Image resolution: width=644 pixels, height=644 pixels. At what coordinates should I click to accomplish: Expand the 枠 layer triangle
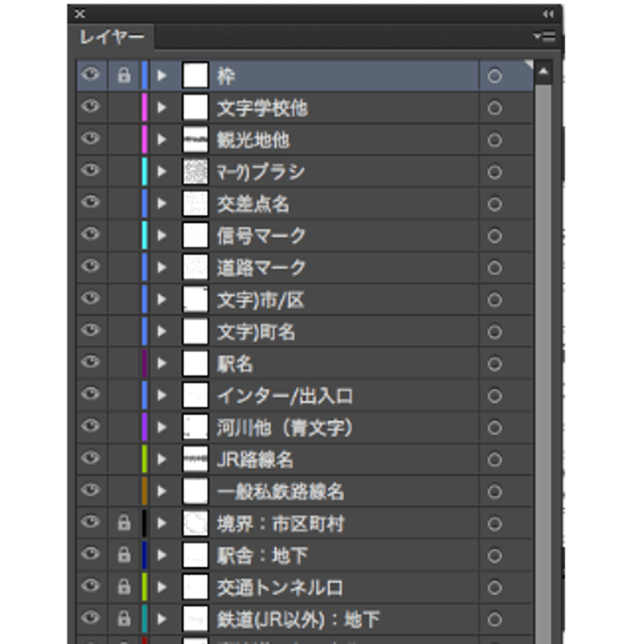point(162,76)
